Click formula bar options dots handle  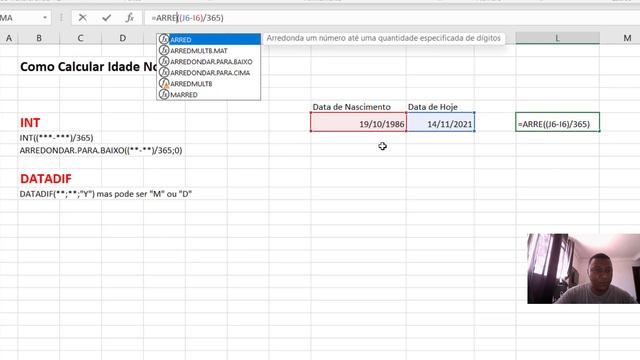61,18
